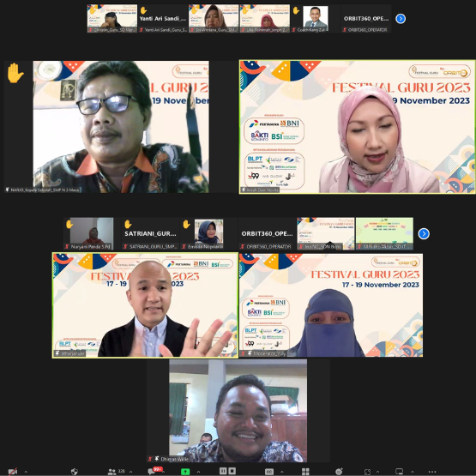Expand video options caret beside camera

26,472
